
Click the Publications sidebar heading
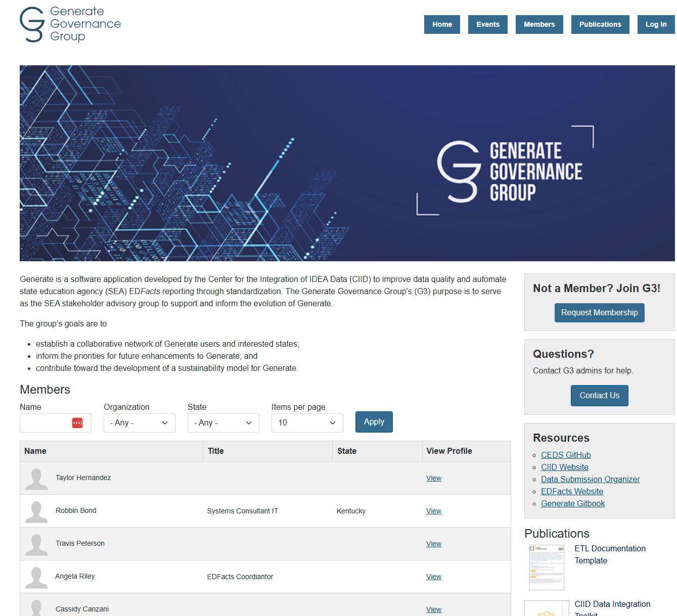pyautogui.click(x=557, y=534)
